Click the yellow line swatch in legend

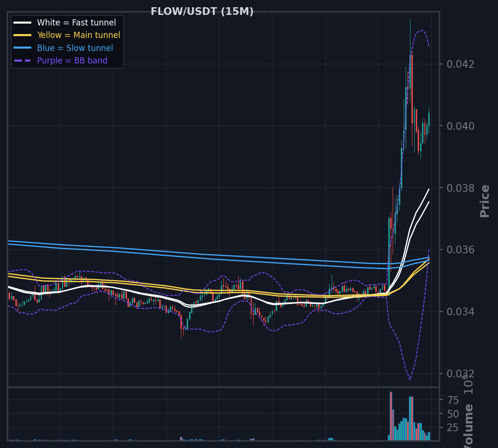22,35
